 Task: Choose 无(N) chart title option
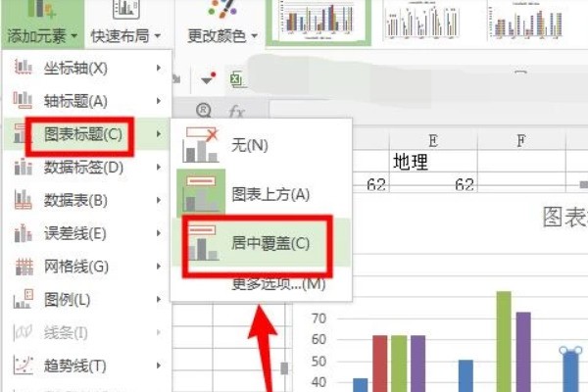point(261,145)
